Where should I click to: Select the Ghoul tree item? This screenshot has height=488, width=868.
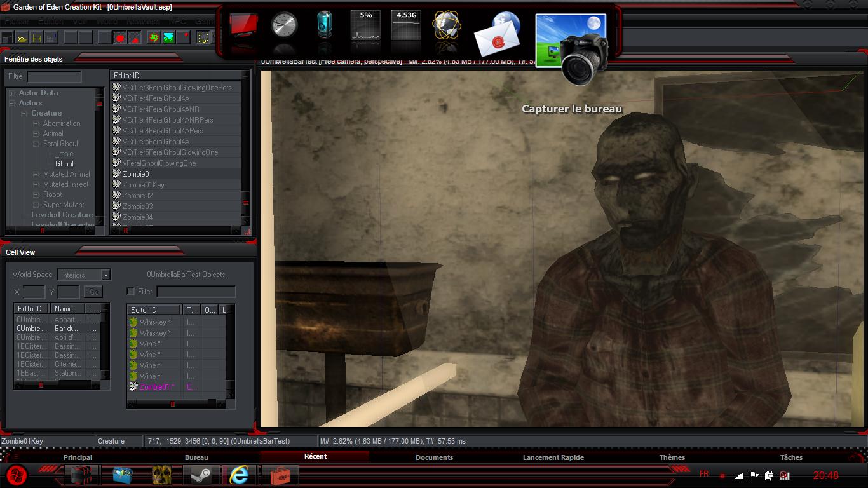pos(64,164)
